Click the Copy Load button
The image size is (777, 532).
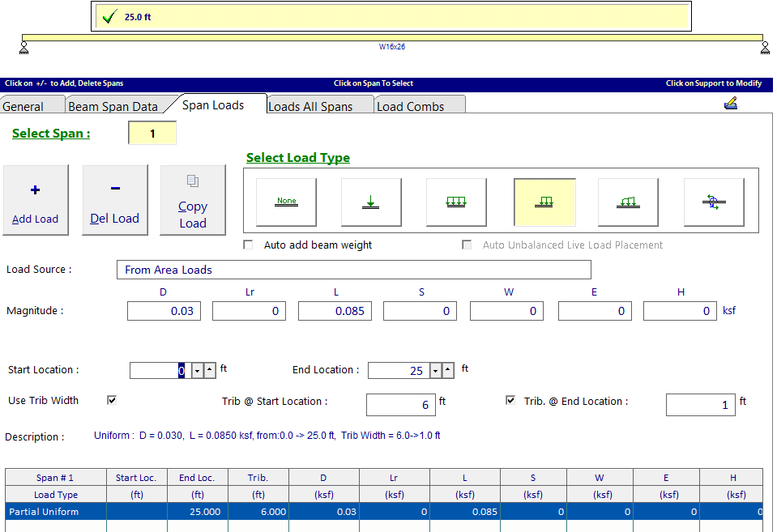(193, 200)
